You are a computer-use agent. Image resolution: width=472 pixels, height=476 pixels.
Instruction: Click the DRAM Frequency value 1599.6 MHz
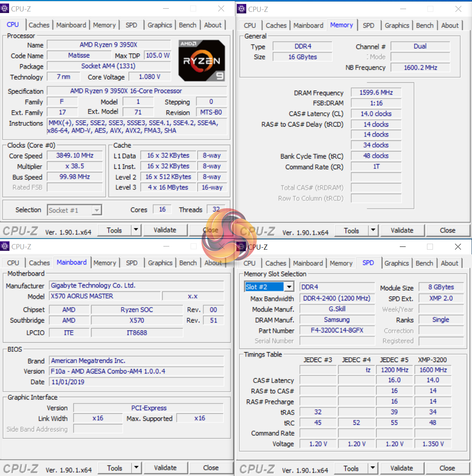(x=376, y=92)
